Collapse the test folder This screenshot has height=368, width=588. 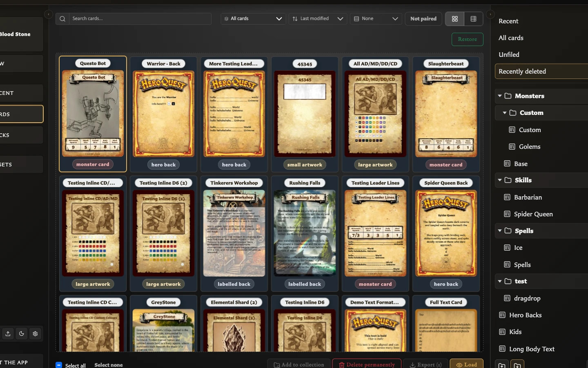pyautogui.click(x=500, y=281)
